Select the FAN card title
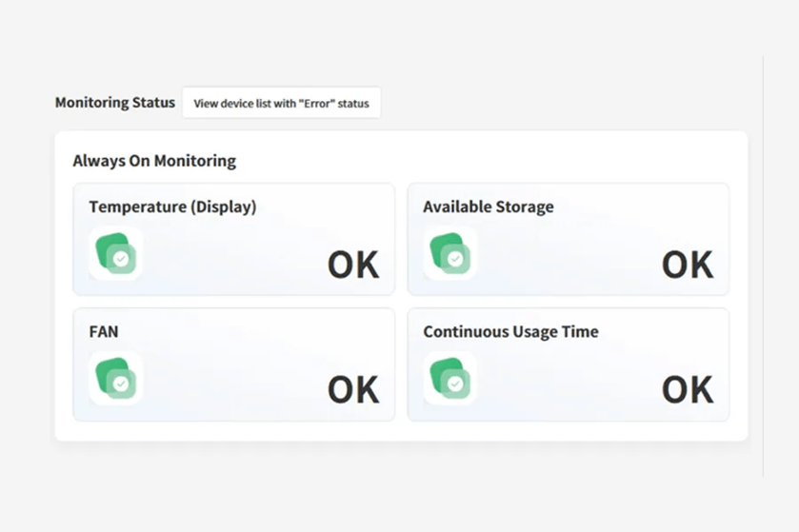The image size is (799, 532). click(104, 332)
